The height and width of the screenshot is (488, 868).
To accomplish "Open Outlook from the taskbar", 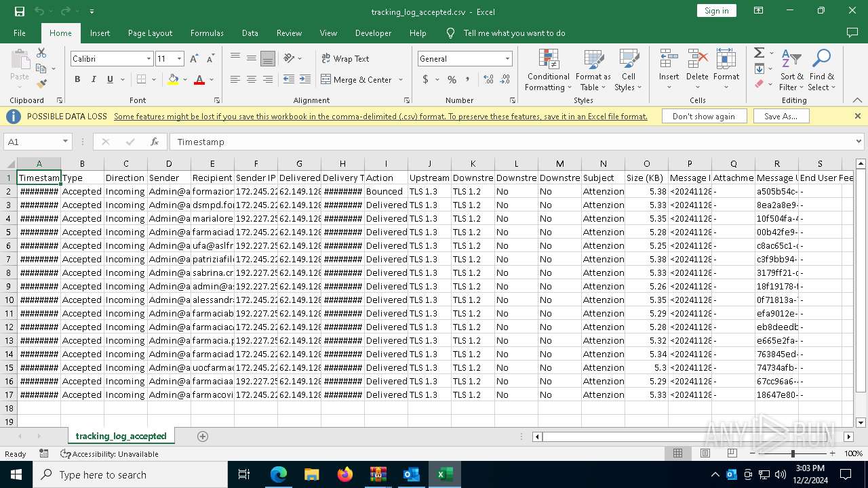I will [411, 474].
